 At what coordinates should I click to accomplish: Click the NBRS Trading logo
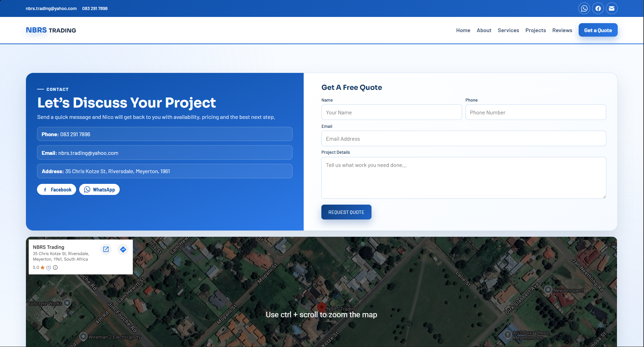click(51, 30)
